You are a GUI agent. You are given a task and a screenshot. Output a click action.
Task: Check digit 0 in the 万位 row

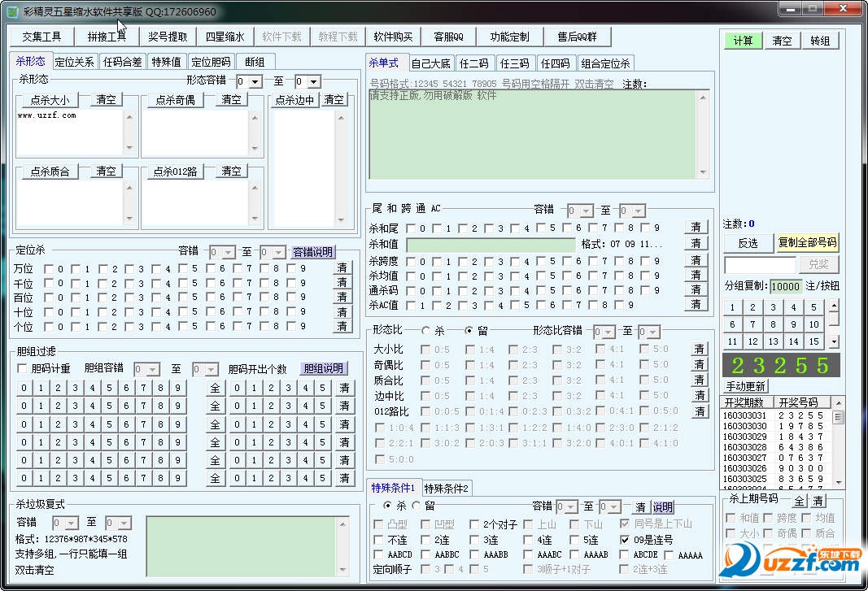click(49, 269)
